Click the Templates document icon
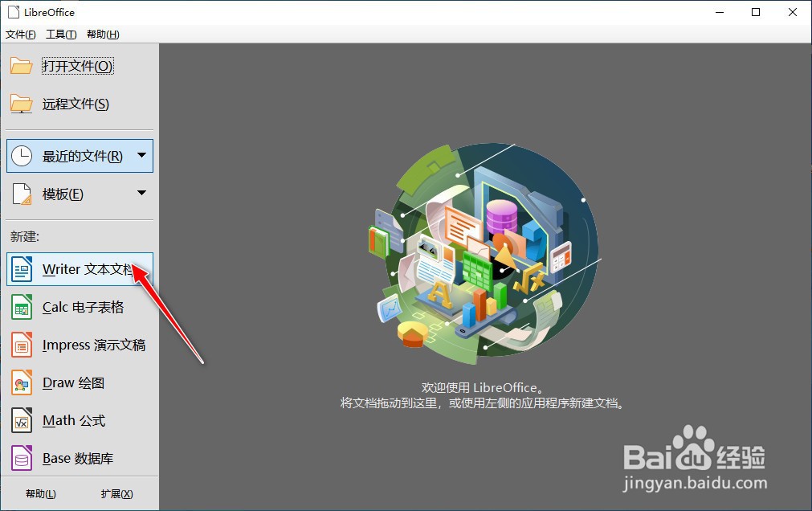 pos(22,194)
